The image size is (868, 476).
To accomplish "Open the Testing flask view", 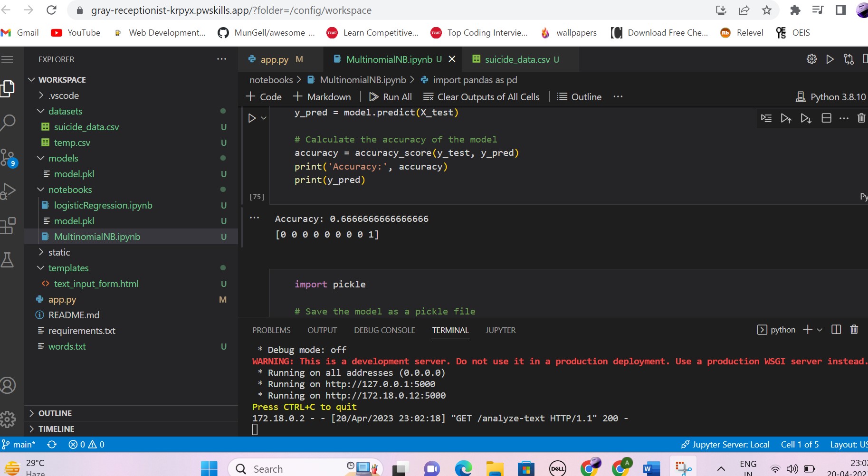I will click(x=8, y=260).
